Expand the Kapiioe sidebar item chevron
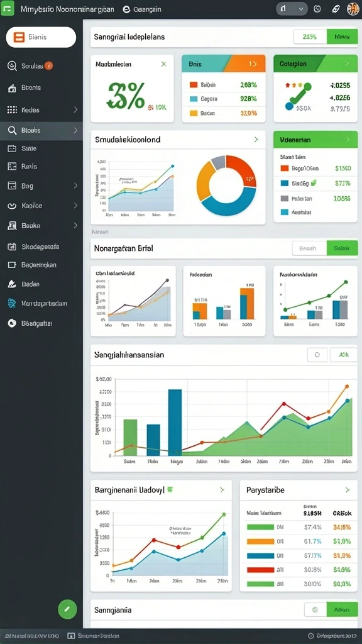362x644 pixels. pyautogui.click(x=75, y=206)
